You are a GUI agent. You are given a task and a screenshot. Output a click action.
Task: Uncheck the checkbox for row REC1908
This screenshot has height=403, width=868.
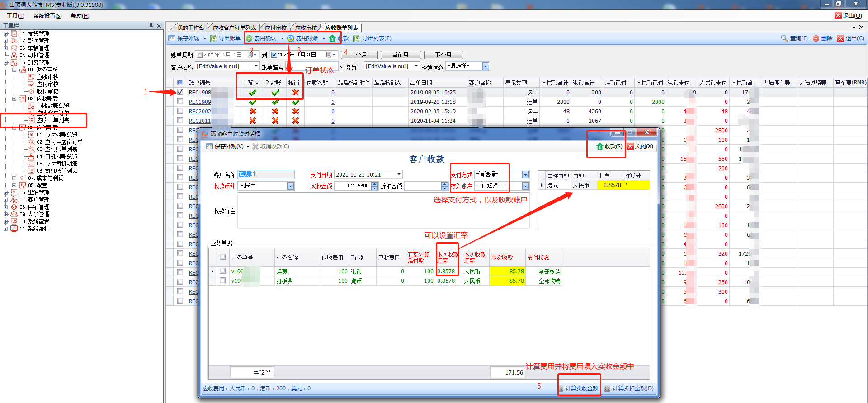click(x=180, y=92)
